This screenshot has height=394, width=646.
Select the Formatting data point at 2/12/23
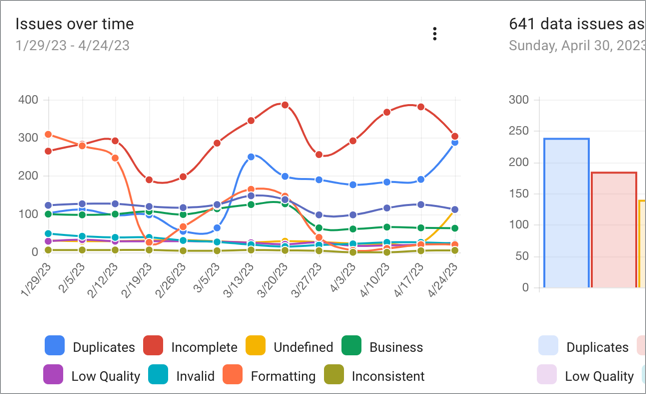(115, 158)
